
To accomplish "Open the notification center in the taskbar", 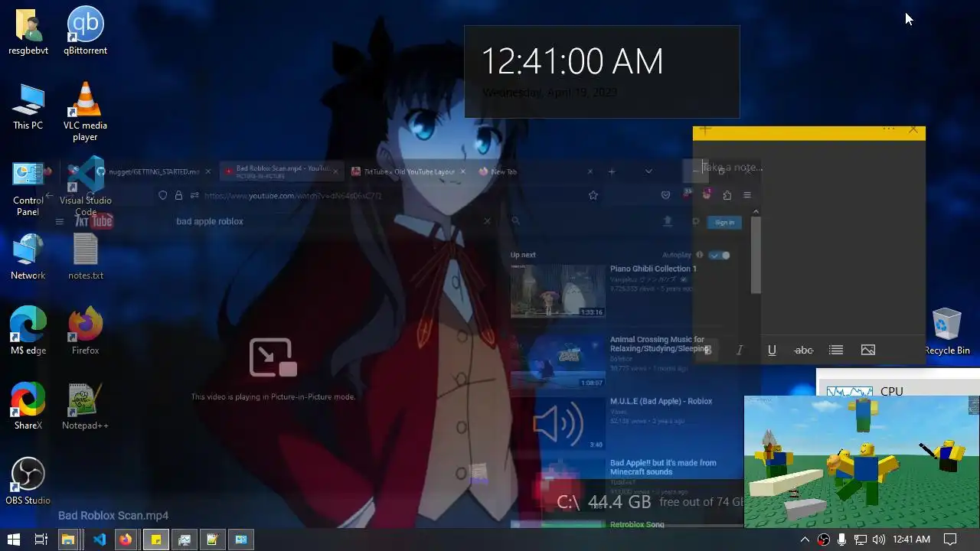I will pyautogui.click(x=950, y=540).
